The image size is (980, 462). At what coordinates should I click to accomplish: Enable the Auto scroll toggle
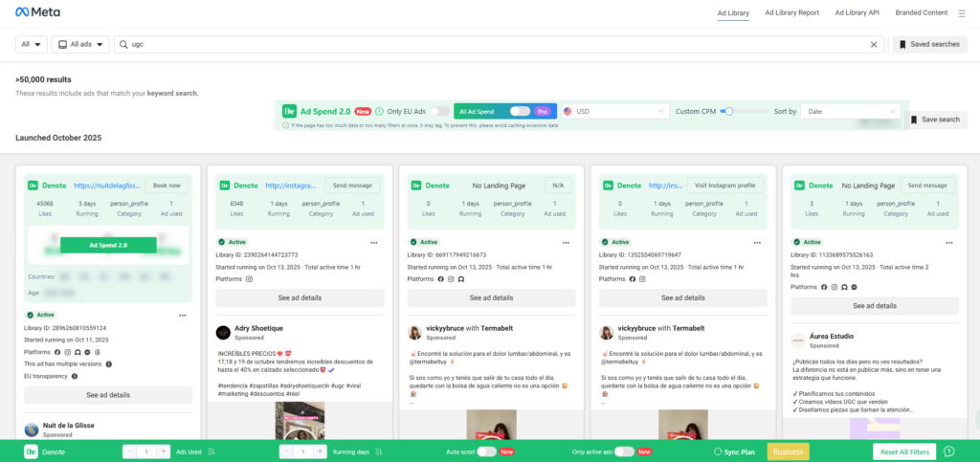pos(485,451)
